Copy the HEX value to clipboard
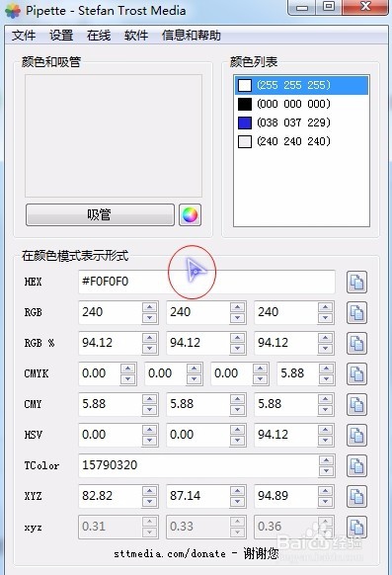The width and height of the screenshot is (392, 575). [356, 282]
